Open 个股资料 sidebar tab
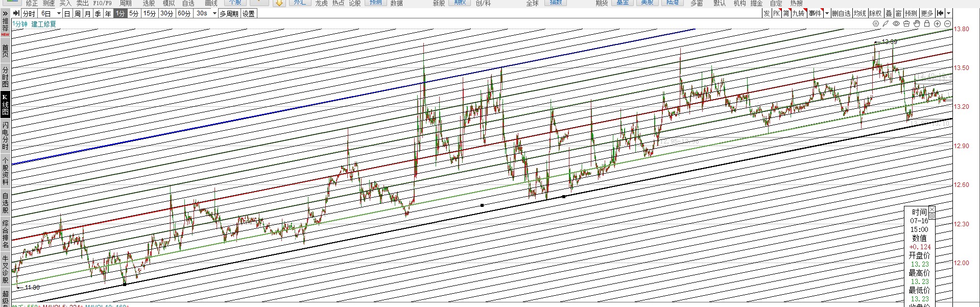This screenshot has width=980, height=307. point(5,171)
